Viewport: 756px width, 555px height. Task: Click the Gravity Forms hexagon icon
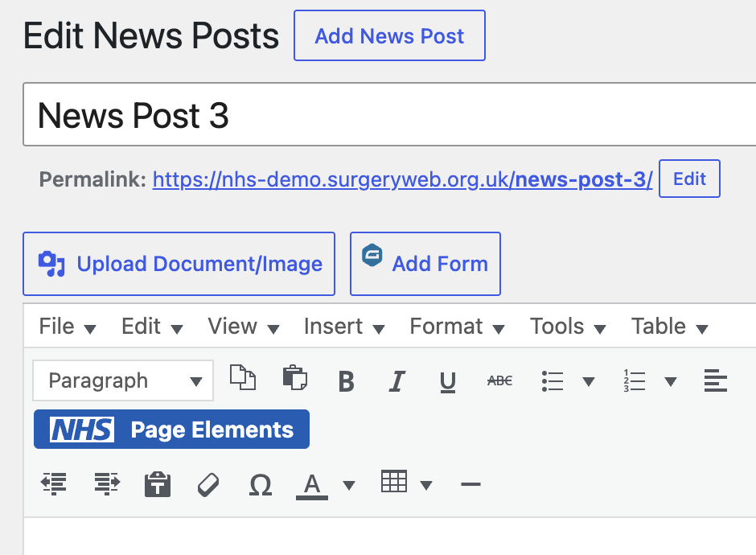point(372,255)
